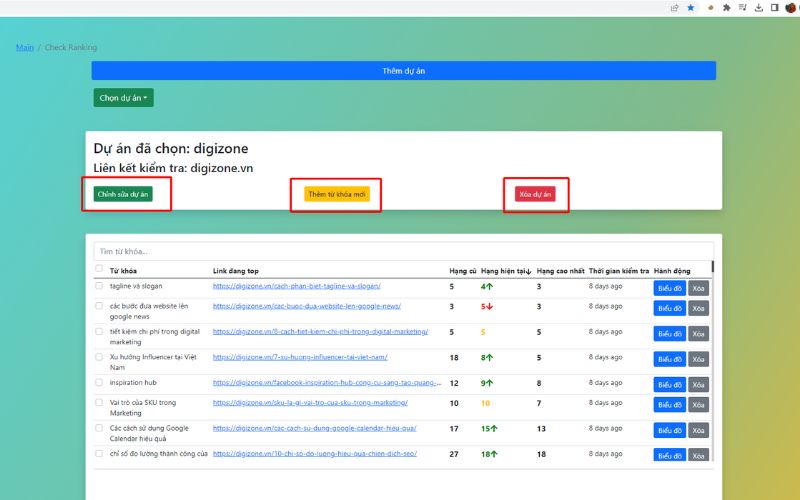Open the tiet-kiem-chi-phi digital marketing link
The width and height of the screenshot is (800, 500).
pyautogui.click(x=320, y=332)
